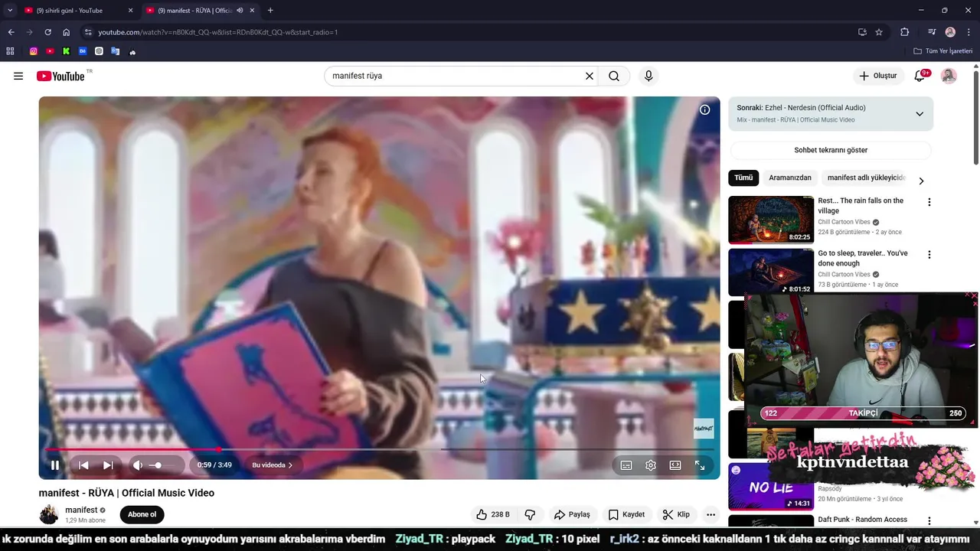Viewport: 980px width, 551px height.
Task: Click the Paylaş share button
Action: click(573, 514)
